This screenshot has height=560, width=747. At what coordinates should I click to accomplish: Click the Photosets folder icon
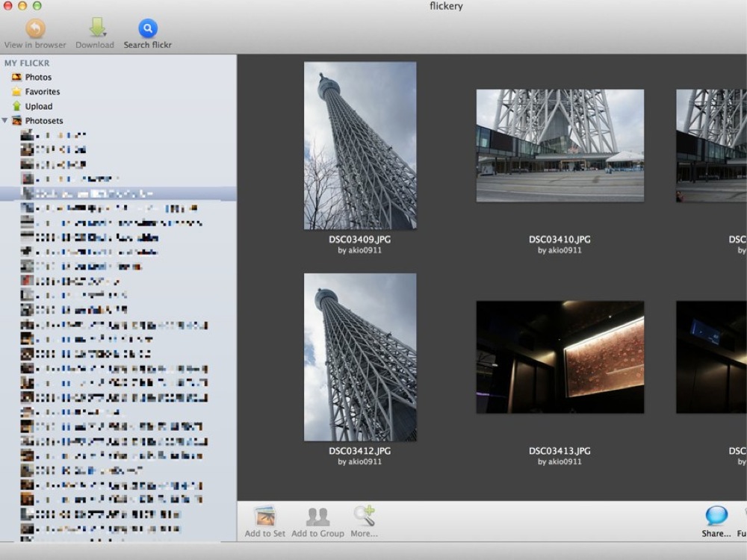[x=16, y=120]
